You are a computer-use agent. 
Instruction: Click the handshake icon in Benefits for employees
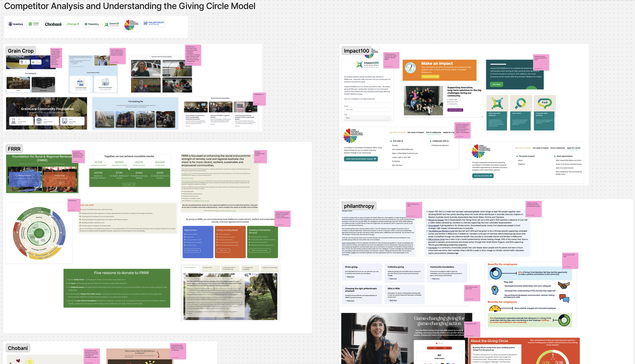[x=564, y=285]
